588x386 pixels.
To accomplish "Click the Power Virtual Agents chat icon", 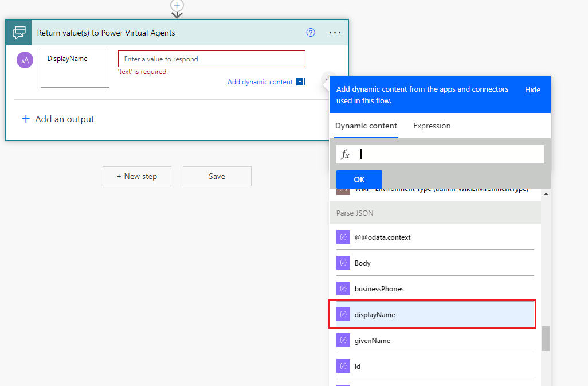I will (x=19, y=33).
